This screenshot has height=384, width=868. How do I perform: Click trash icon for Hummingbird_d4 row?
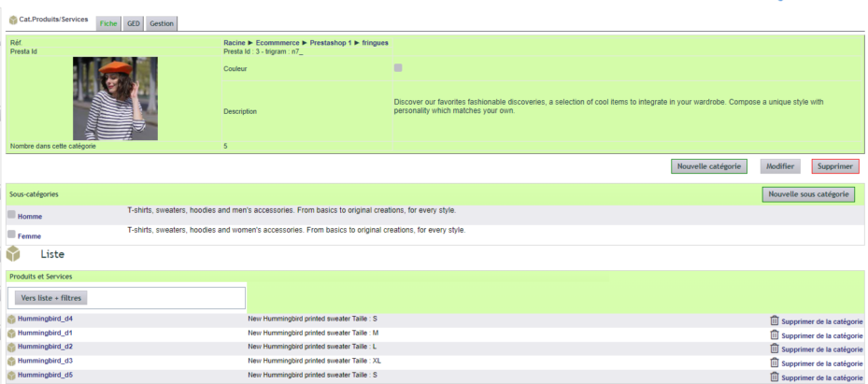click(775, 320)
